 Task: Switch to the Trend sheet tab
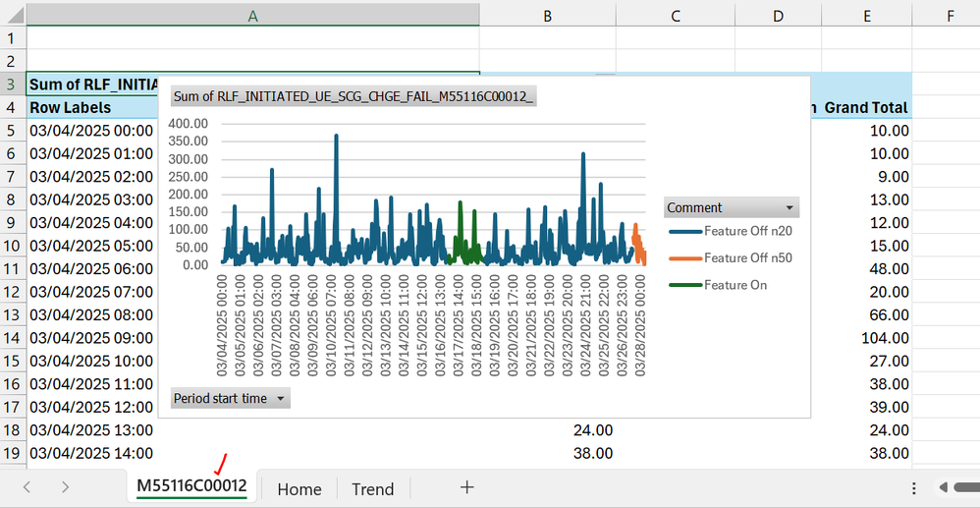372,488
